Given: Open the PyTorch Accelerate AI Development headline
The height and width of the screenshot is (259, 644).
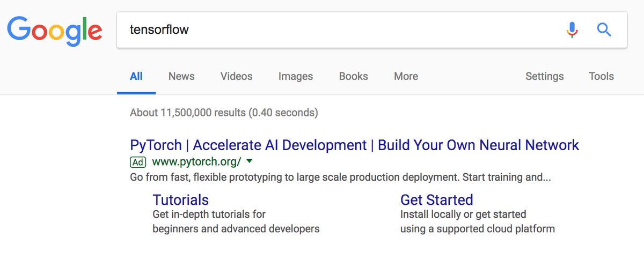Looking at the screenshot, I should (x=355, y=145).
